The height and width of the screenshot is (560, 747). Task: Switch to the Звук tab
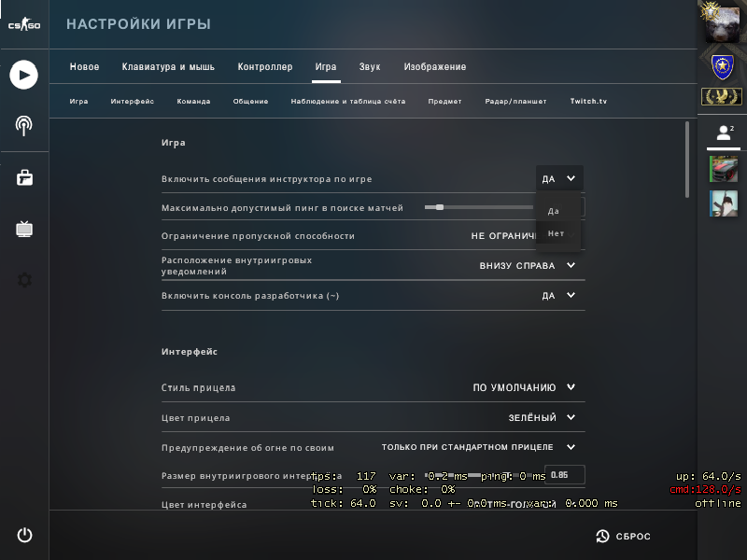pos(370,66)
